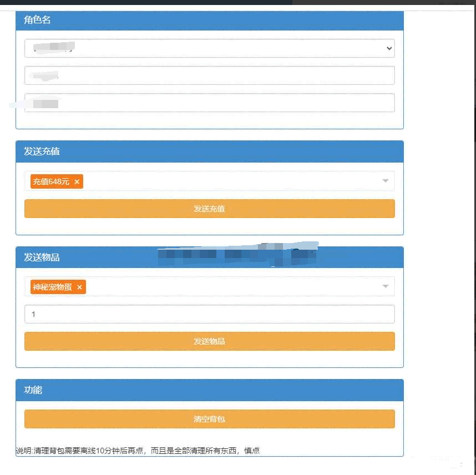Click the 清空背包 button
This screenshot has height=475, width=476.
(x=209, y=419)
